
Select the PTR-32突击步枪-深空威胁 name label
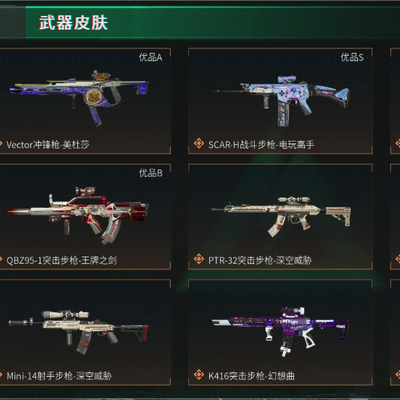pos(260,260)
